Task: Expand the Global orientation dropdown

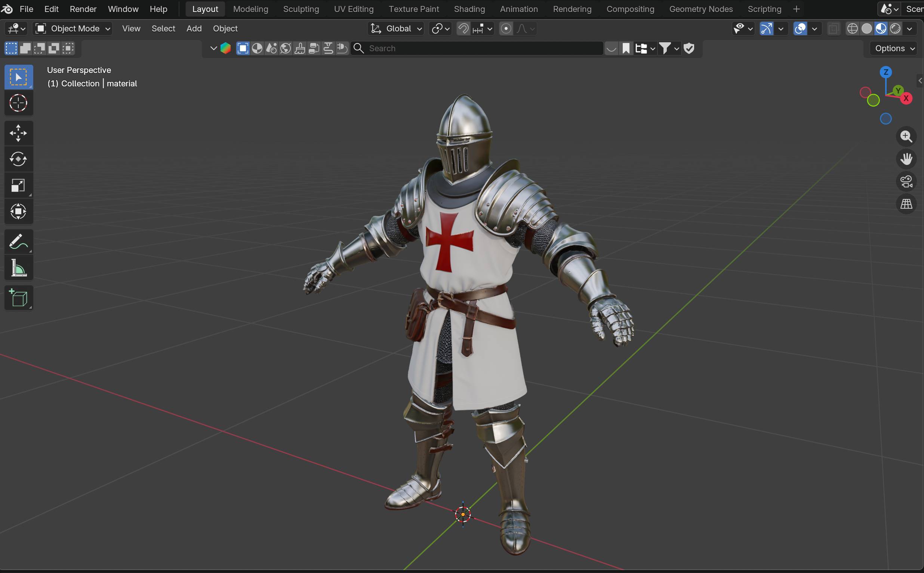Action: (396, 28)
